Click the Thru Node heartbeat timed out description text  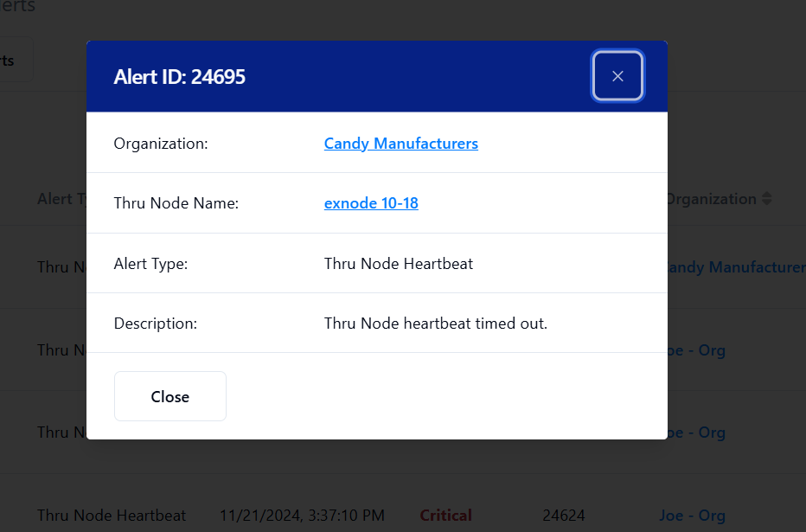435,324
